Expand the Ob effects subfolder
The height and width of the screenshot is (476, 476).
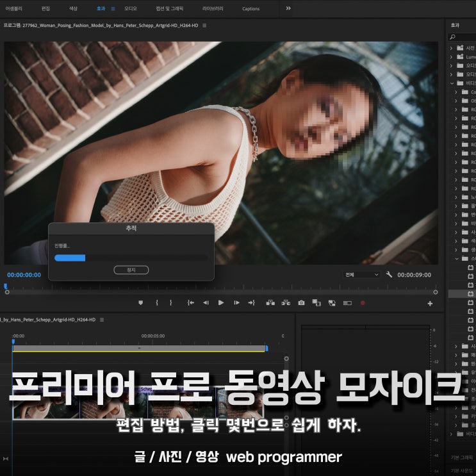pyautogui.click(x=456, y=101)
